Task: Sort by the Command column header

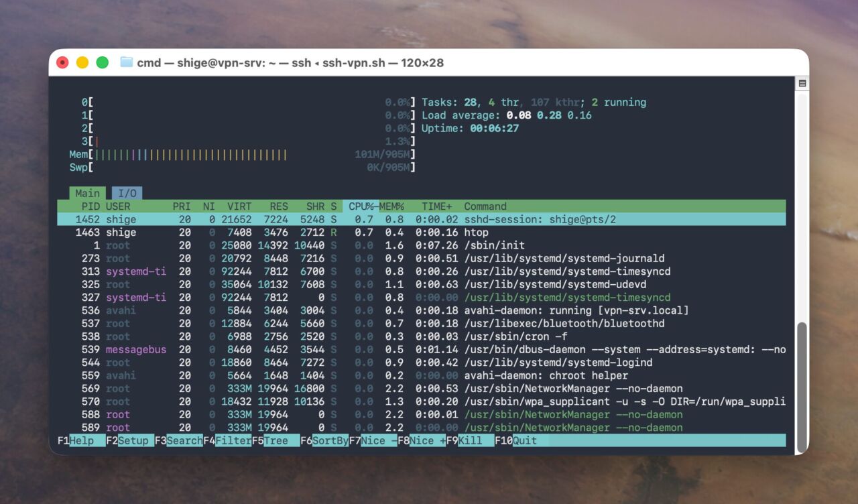Action: coord(485,206)
